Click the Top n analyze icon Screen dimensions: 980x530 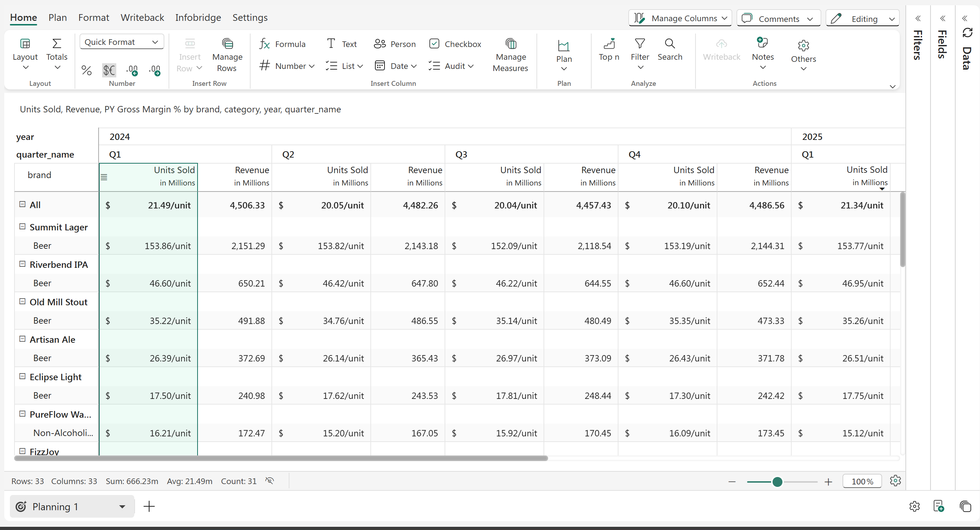point(609,49)
